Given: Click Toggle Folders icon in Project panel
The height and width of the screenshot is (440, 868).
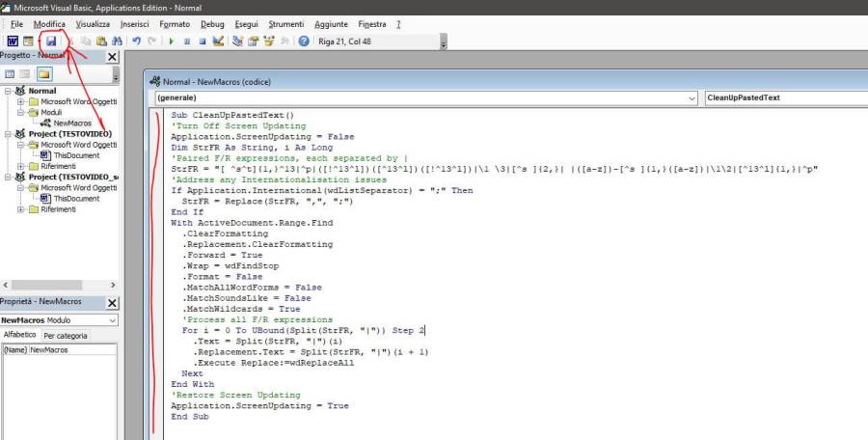Looking at the screenshot, I should (44, 73).
